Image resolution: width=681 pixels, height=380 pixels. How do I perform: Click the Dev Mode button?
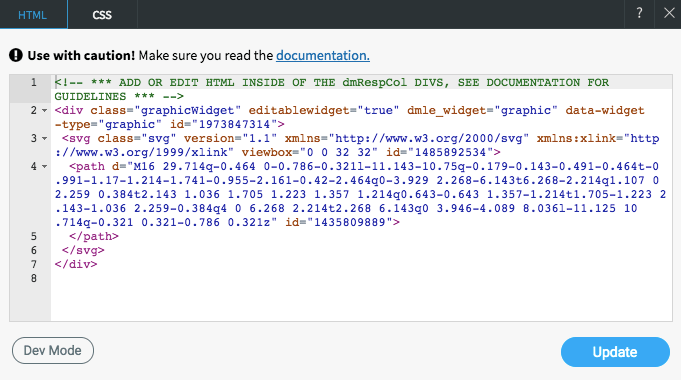point(53,350)
